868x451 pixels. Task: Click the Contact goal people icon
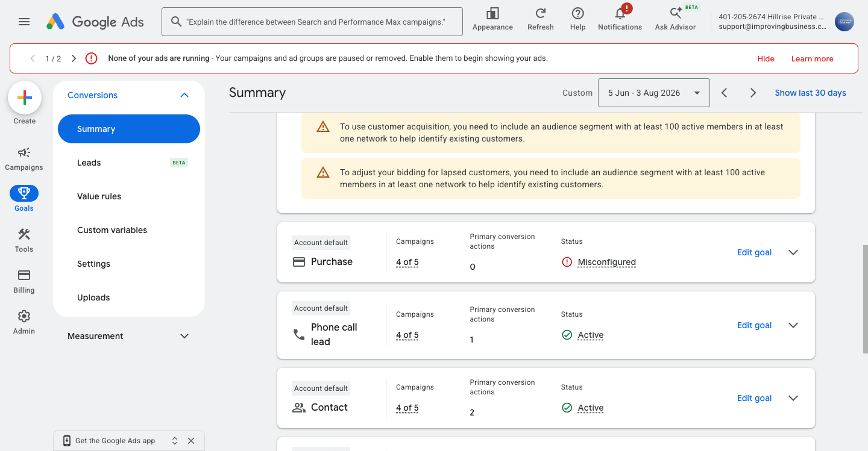298,408
